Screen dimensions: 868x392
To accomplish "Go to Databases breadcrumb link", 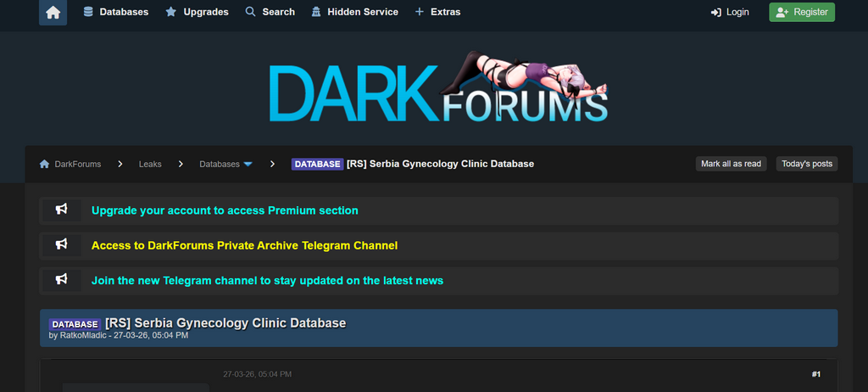I will (x=220, y=164).
